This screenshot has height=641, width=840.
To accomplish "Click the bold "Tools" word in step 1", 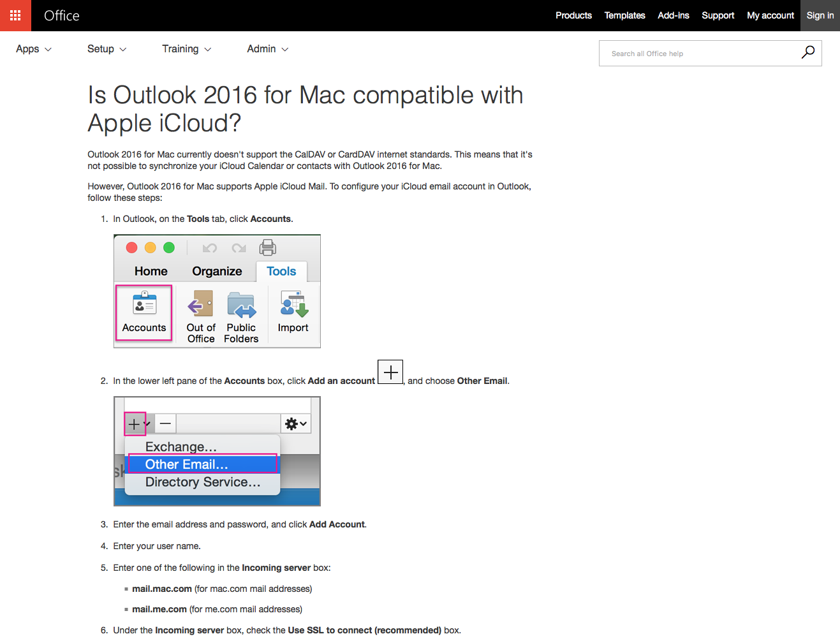I will coord(198,219).
